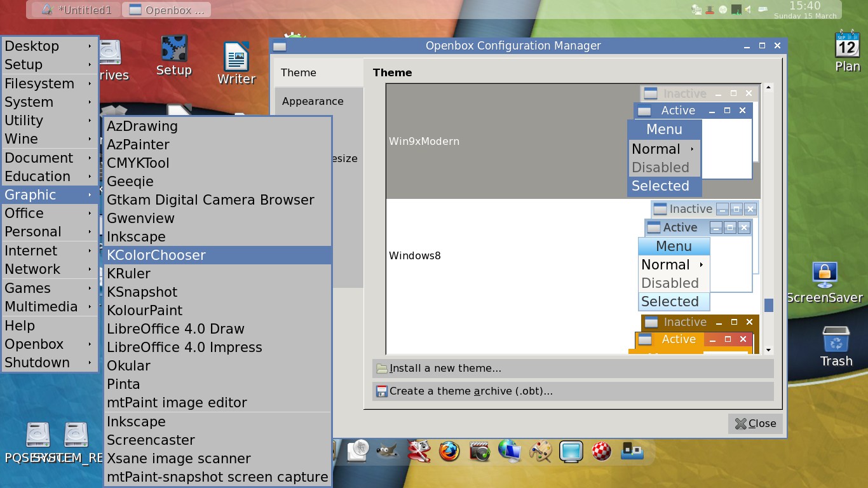This screenshot has width=868, height=488.
Task: Select the Windows8 theme row
Action: (573, 255)
